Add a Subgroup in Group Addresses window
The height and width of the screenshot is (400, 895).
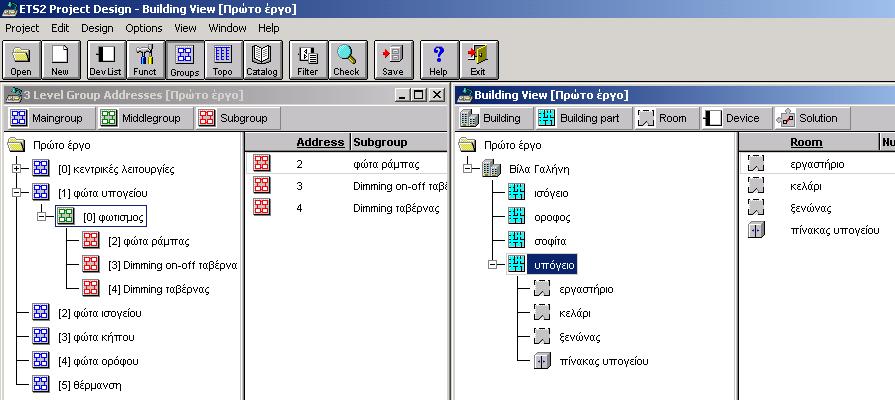point(236,118)
